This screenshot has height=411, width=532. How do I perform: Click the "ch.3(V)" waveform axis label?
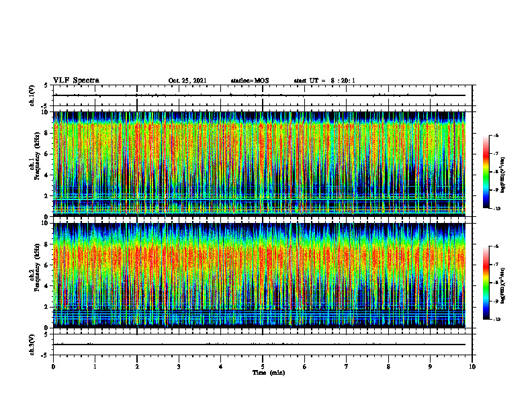point(32,345)
